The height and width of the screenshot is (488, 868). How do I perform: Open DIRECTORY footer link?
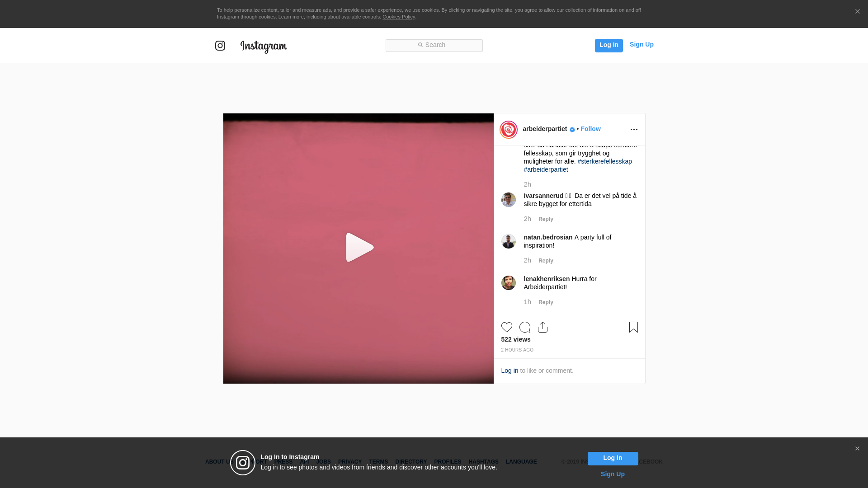411,462
